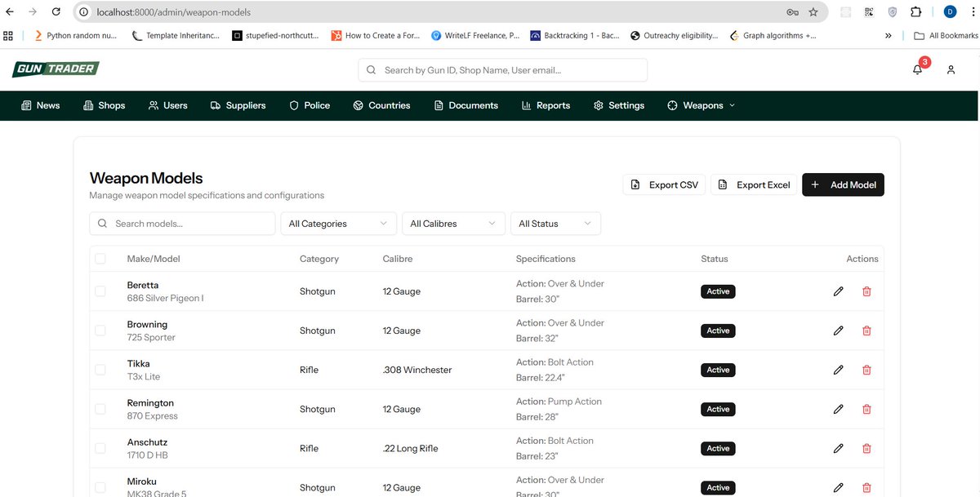Open the All Calibres dropdown

453,224
